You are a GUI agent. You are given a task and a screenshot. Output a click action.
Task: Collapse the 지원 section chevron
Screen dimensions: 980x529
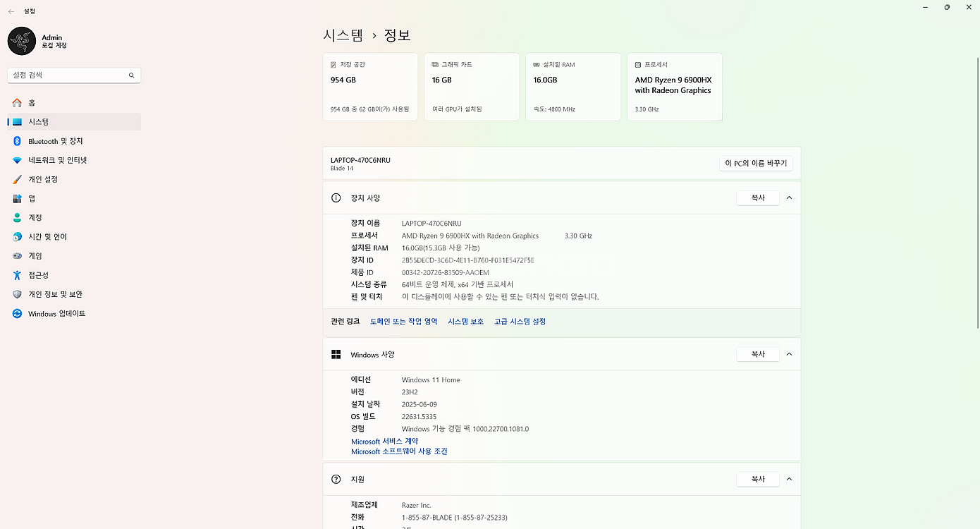click(789, 480)
